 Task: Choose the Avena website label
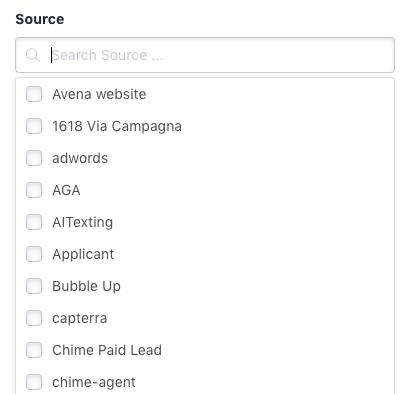pos(99,94)
